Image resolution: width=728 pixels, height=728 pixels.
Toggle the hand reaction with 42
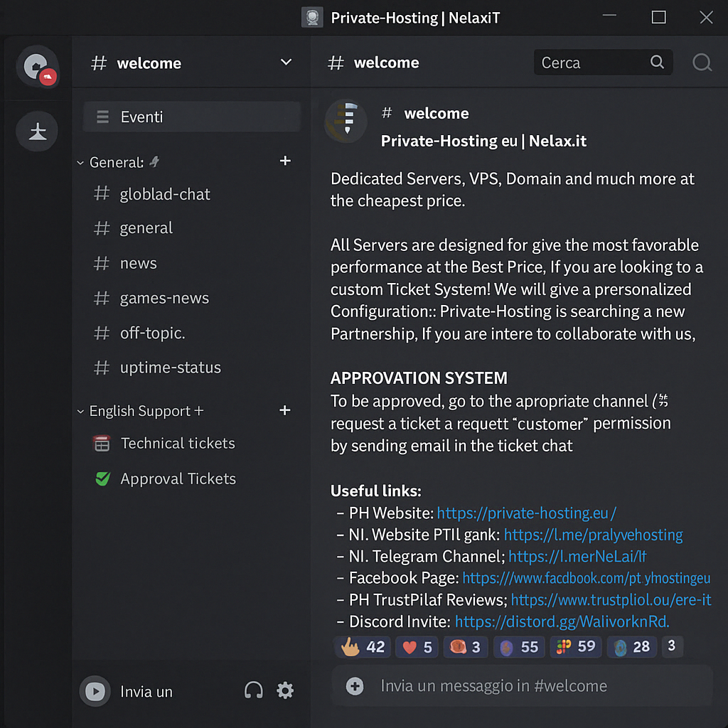pos(363,647)
